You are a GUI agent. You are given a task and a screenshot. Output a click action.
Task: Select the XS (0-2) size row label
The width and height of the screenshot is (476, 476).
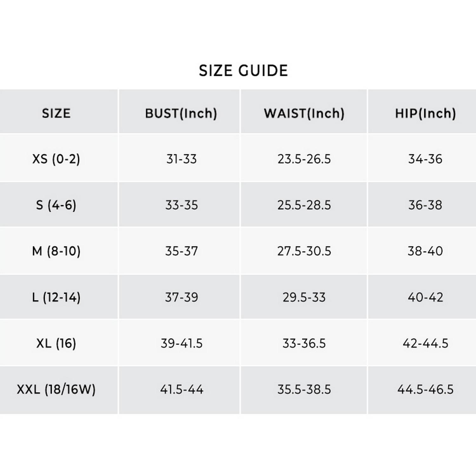56,159
